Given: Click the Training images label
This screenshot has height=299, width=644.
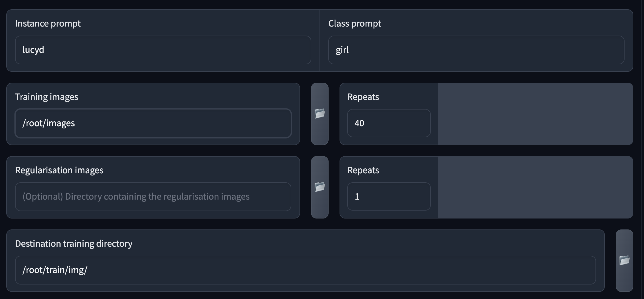Looking at the screenshot, I should coord(47,97).
